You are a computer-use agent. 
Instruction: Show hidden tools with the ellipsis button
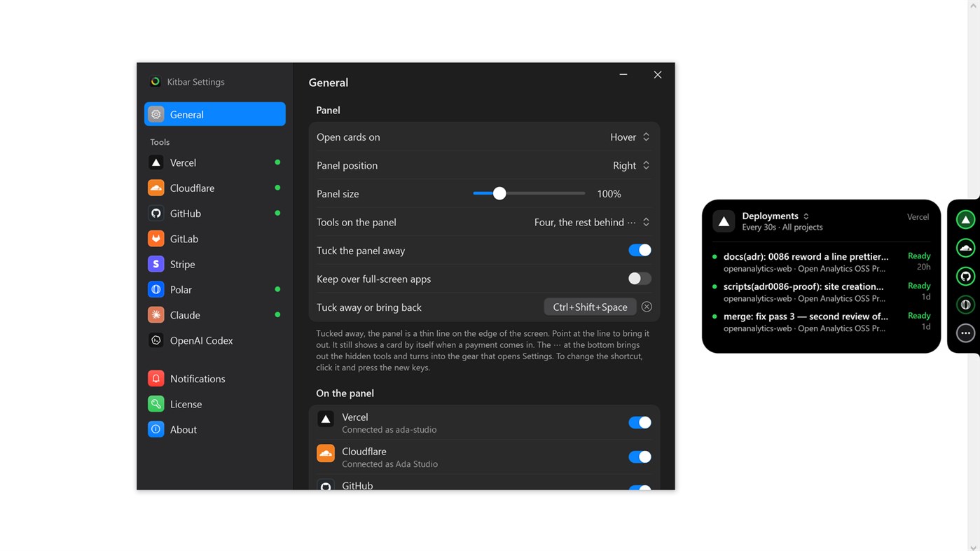[x=965, y=333]
